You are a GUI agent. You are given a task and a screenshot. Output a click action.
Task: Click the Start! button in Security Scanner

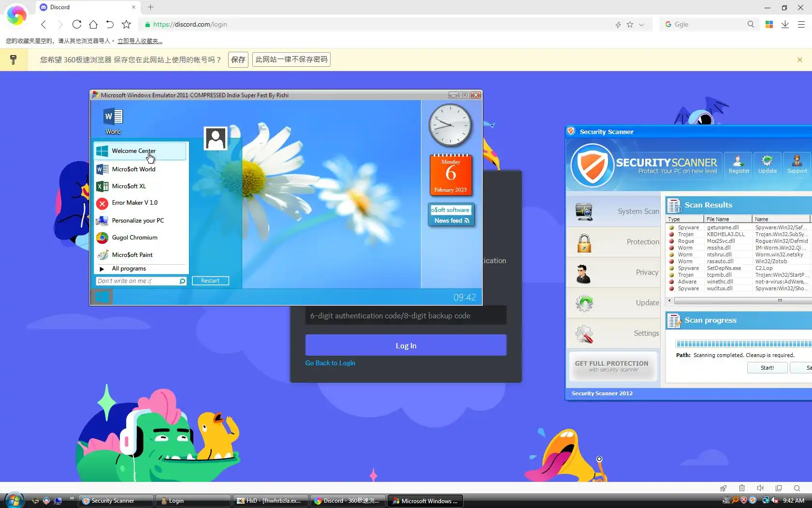767,368
